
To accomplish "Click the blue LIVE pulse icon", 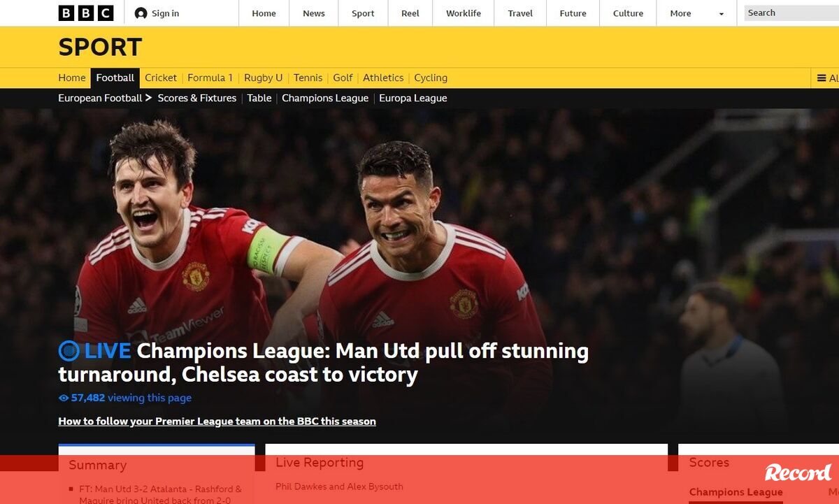I will (x=69, y=350).
